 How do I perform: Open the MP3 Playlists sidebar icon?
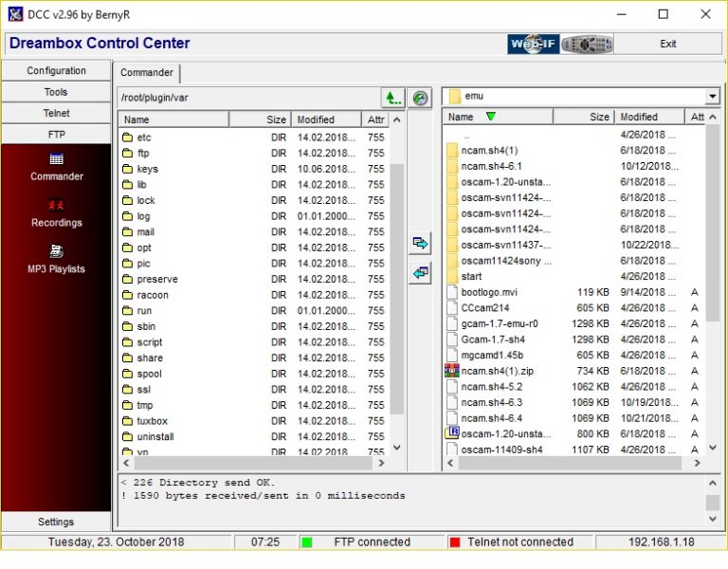pyautogui.click(x=57, y=251)
